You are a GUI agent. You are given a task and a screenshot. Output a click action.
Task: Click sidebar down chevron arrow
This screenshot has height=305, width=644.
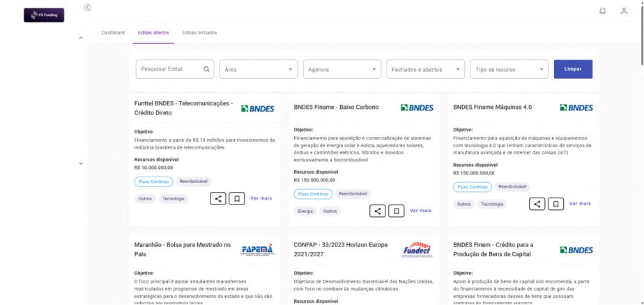(81, 163)
